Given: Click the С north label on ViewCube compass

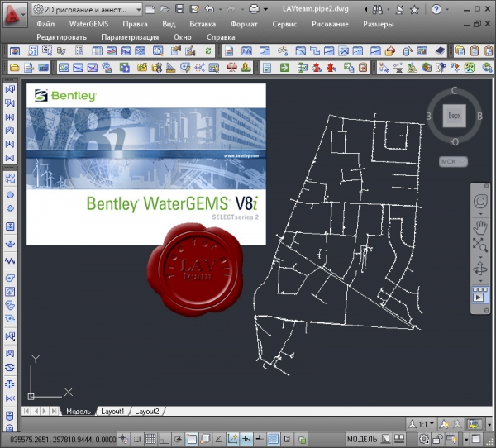Looking at the screenshot, I should click(x=454, y=91).
